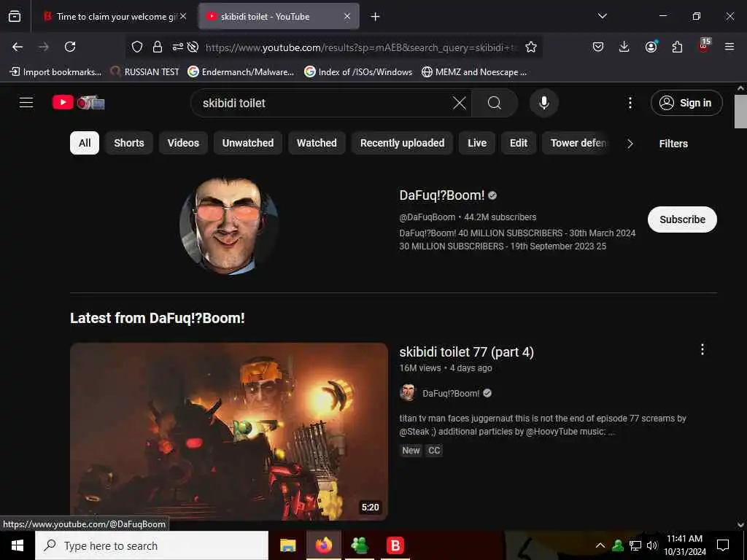Go forward with browser forward arrow
The width and height of the screenshot is (747, 560).
43,47
